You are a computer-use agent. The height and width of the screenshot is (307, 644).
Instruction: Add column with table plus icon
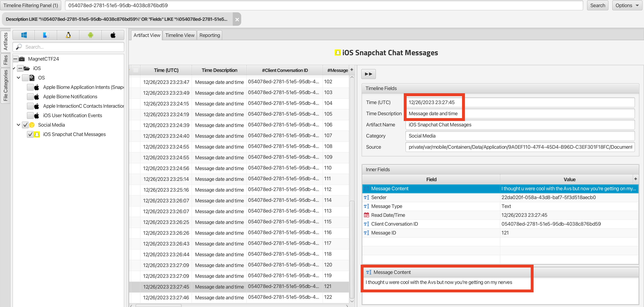(351, 70)
